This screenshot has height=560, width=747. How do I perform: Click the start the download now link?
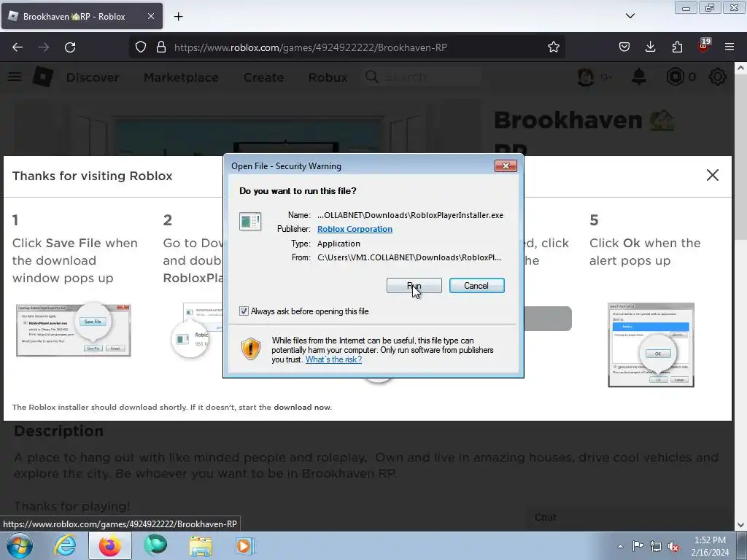302,407
